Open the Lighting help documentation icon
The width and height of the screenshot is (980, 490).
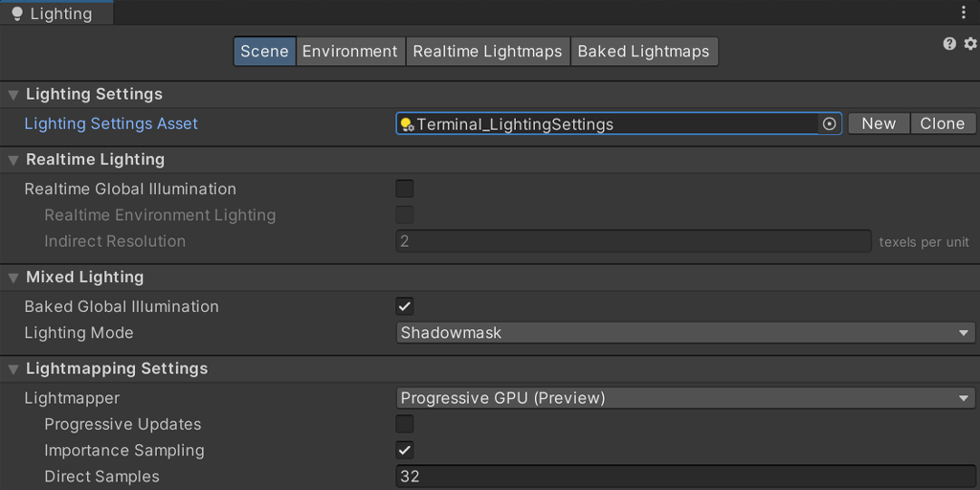[949, 44]
